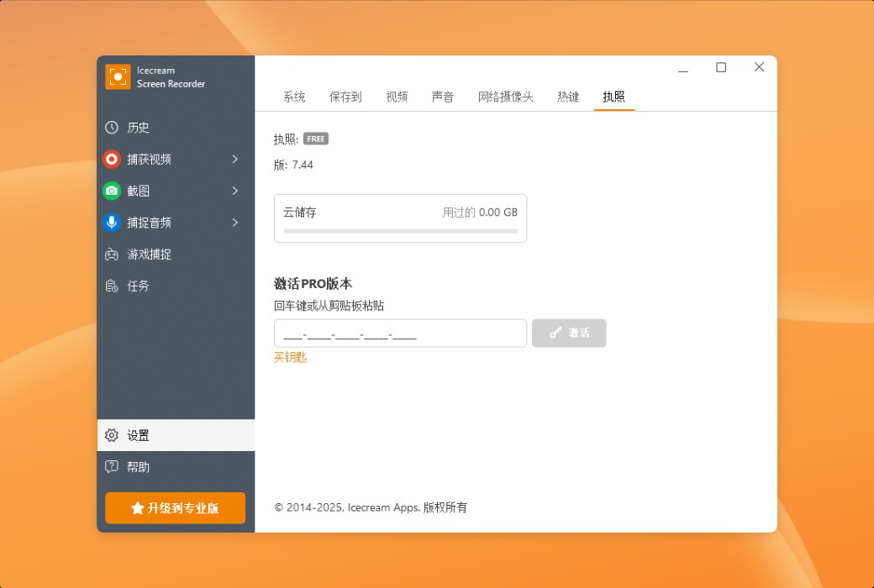Click the 设置 settings gear icon
The width and height of the screenshot is (874, 588).
coord(112,435)
